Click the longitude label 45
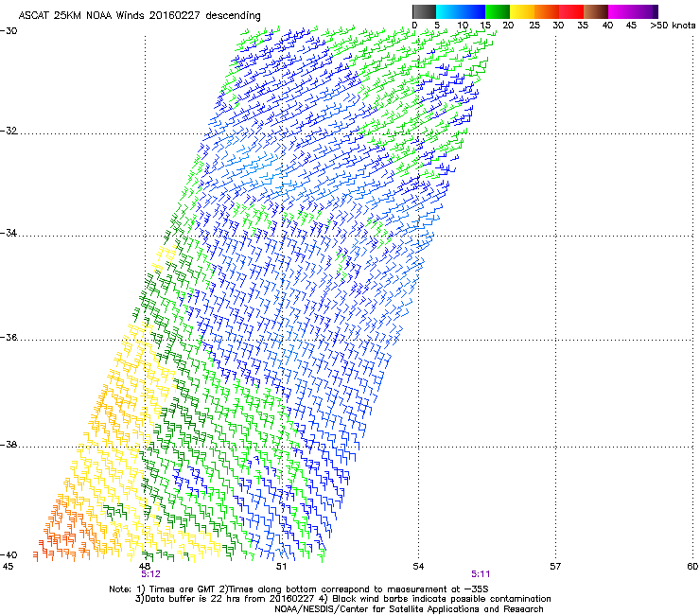Image resolution: width=700 pixels, height=615 pixels. pos(8,567)
